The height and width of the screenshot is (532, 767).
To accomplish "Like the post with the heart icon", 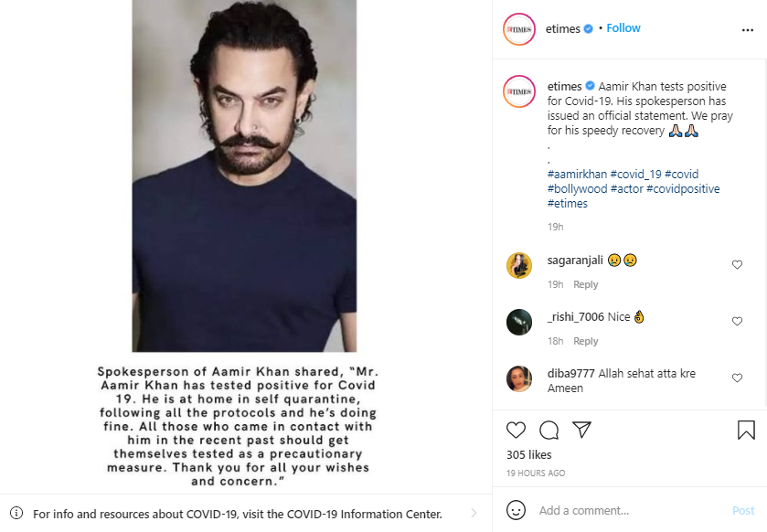I will click(x=515, y=430).
